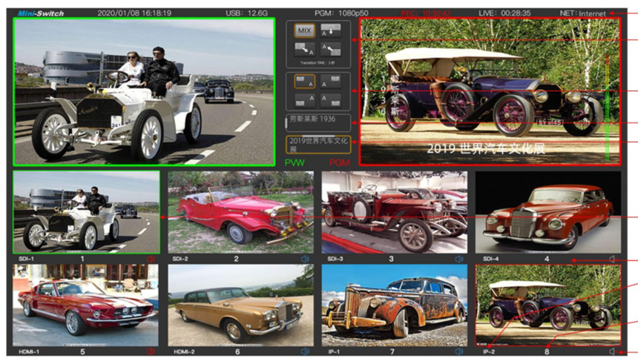The width and height of the screenshot is (638, 364).
Task: Click the USB: 12.6G status
Action: 246,13
